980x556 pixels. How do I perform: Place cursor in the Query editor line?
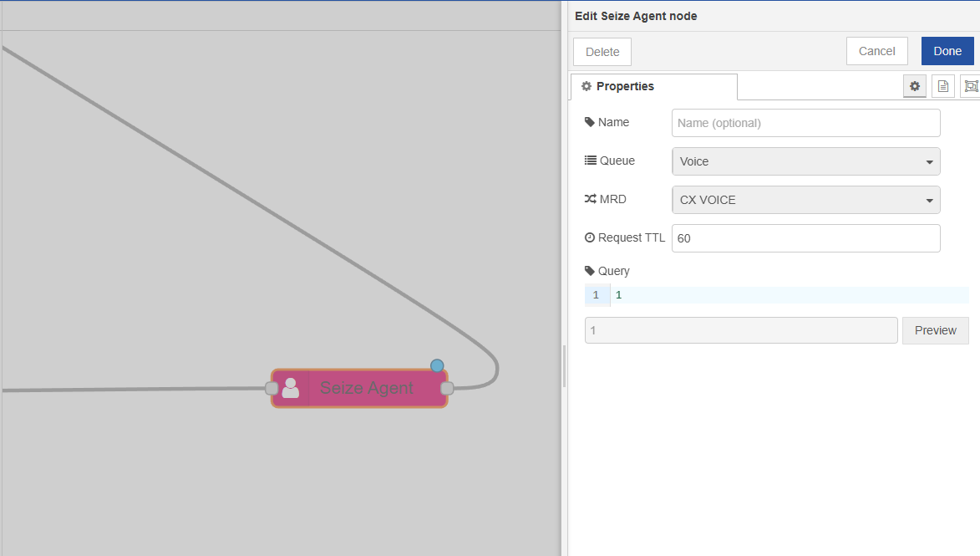pyautogui.click(x=785, y=295)
